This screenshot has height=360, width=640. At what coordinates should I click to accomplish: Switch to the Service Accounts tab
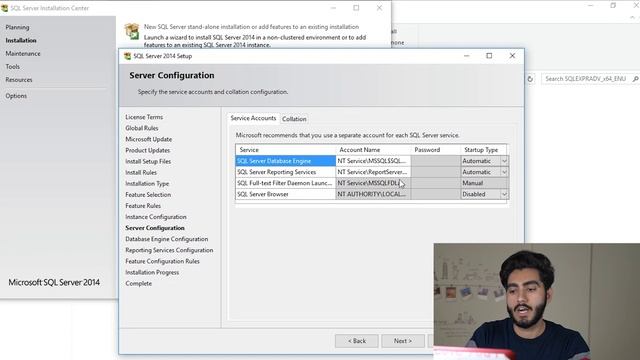coord(253,118)
